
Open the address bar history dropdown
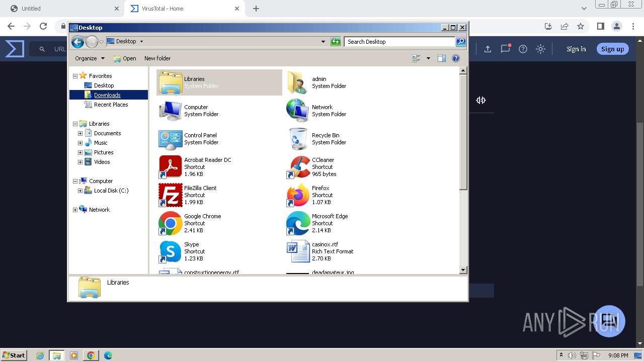323,42
